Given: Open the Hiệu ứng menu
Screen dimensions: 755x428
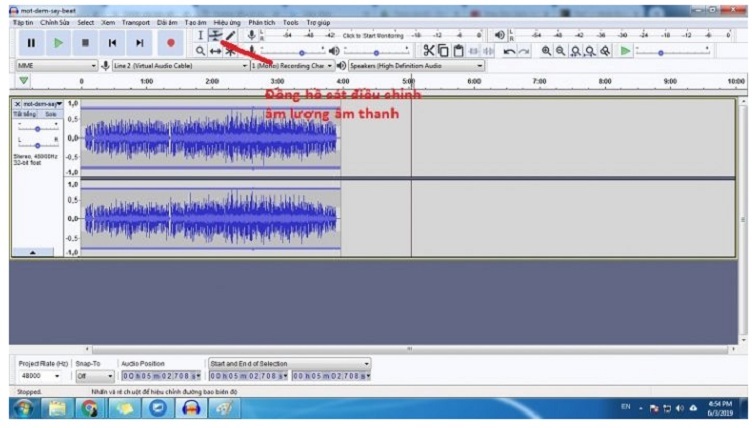Looking at the screenshot, I should click(227, 21).
